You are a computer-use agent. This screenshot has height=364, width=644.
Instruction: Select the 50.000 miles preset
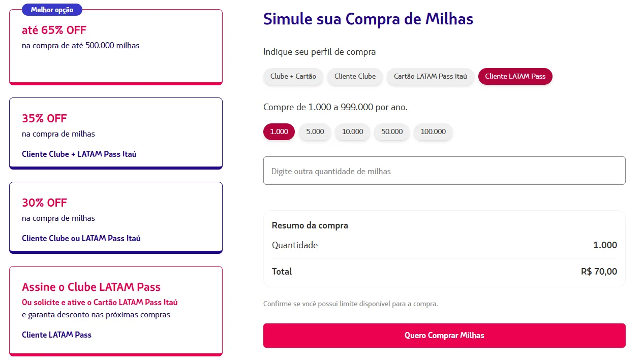391,131
